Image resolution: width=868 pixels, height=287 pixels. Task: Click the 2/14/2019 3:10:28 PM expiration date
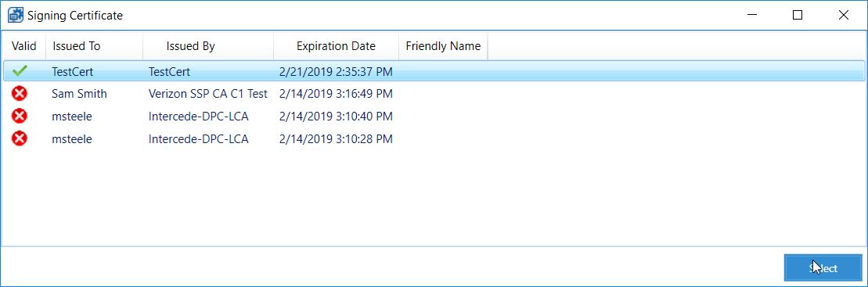coord(336,139)
